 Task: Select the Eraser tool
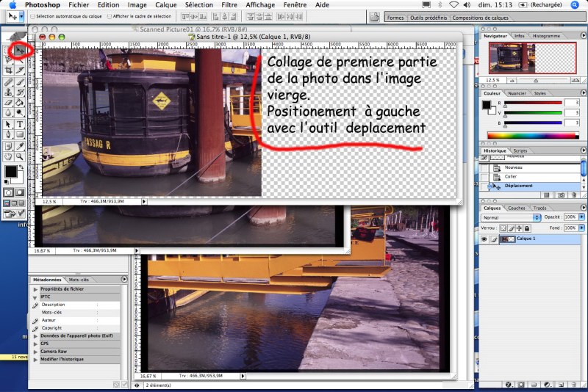point(8,102)
